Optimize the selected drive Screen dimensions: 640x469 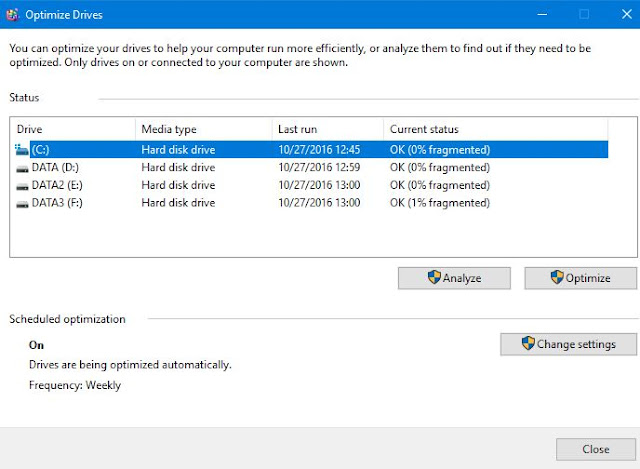coord(580,278)
